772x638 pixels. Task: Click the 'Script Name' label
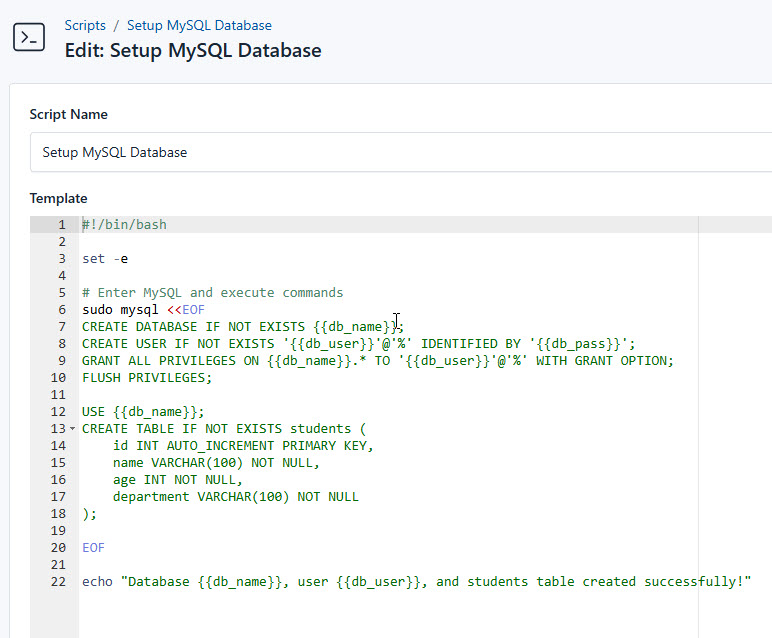pyautogui.click(x=68, y=114)
